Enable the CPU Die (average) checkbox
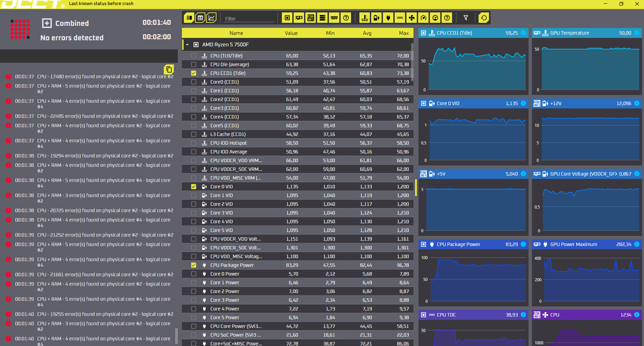 click(x=194, y=64)
